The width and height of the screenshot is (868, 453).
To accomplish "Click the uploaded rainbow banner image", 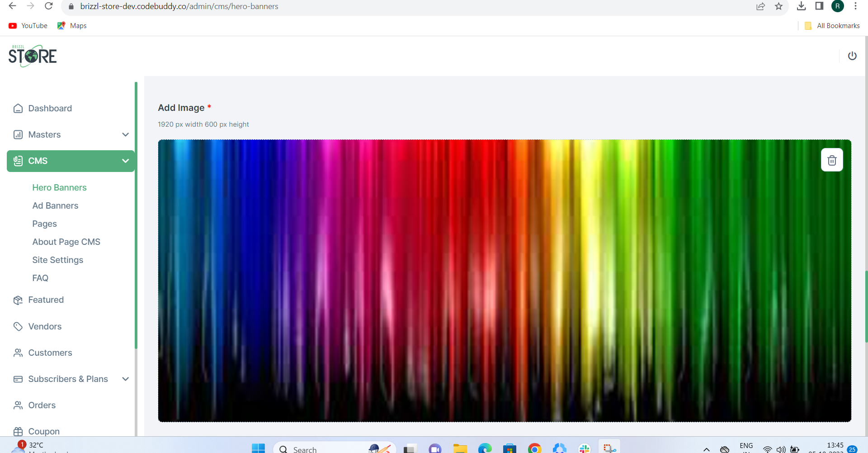I will pyautogui.click(x=497, y=281).
